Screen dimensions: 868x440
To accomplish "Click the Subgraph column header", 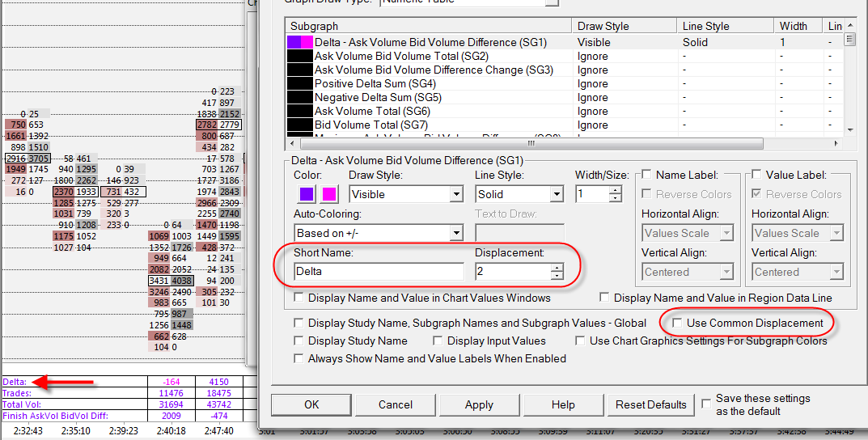I will click(x=429, y=26).
